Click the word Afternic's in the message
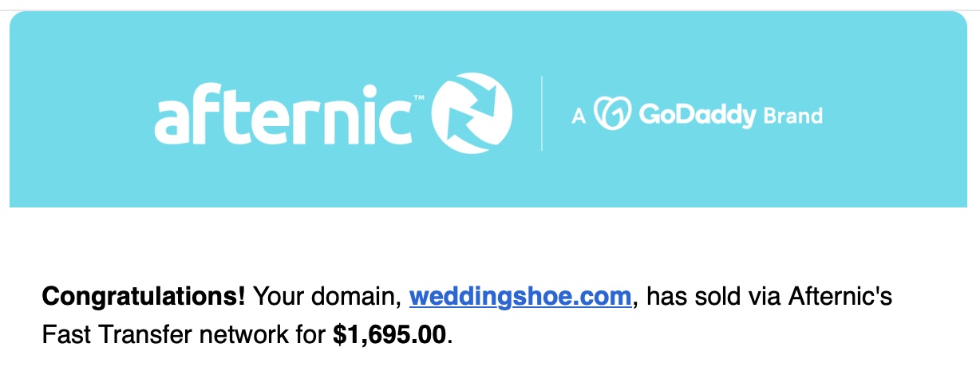The image size is (980, 375). pos(840,298)
